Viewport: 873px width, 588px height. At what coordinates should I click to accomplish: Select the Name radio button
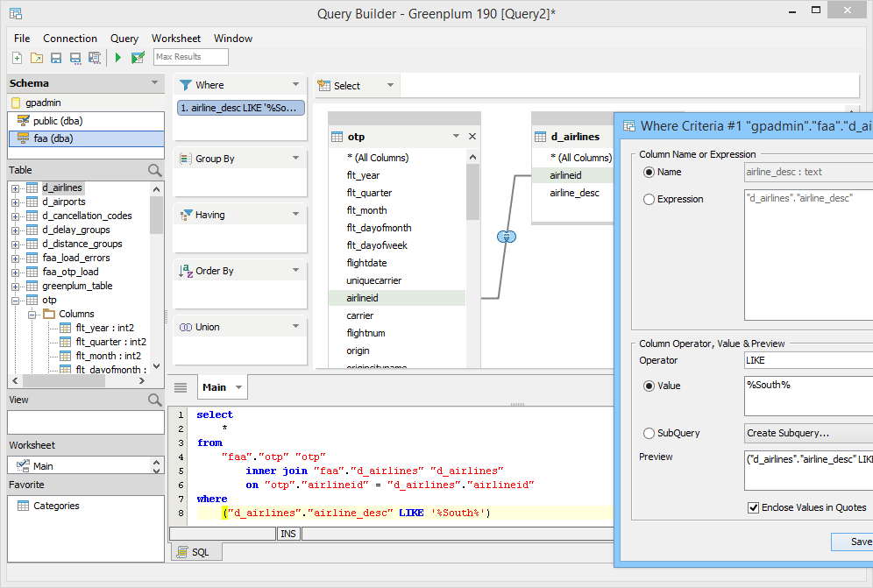649,172
